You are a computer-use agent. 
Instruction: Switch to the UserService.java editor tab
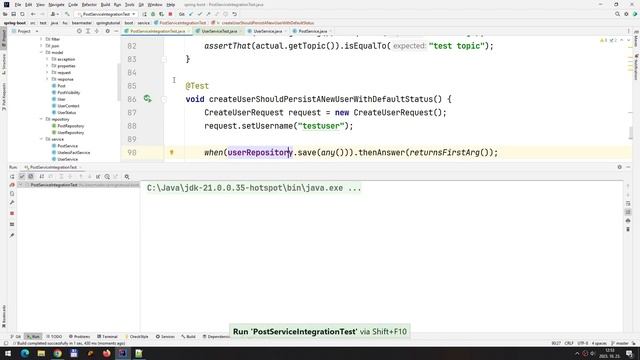pos(267,31)
